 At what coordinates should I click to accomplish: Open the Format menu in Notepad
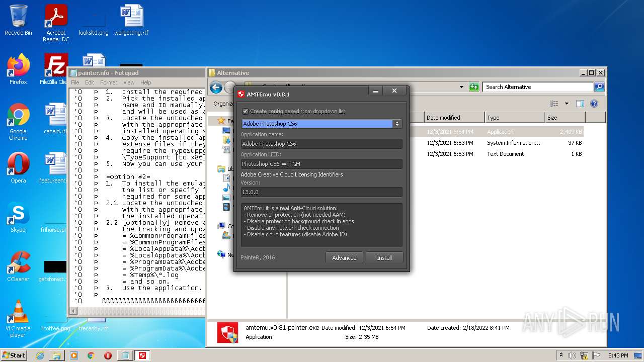coord(109,82)
